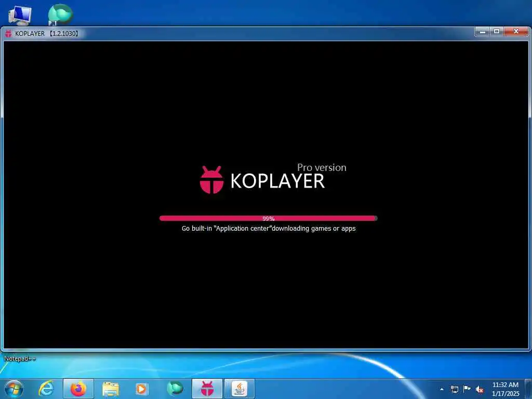Click the KOPLAYER 1.2.1030 window title

click(47, 34)
